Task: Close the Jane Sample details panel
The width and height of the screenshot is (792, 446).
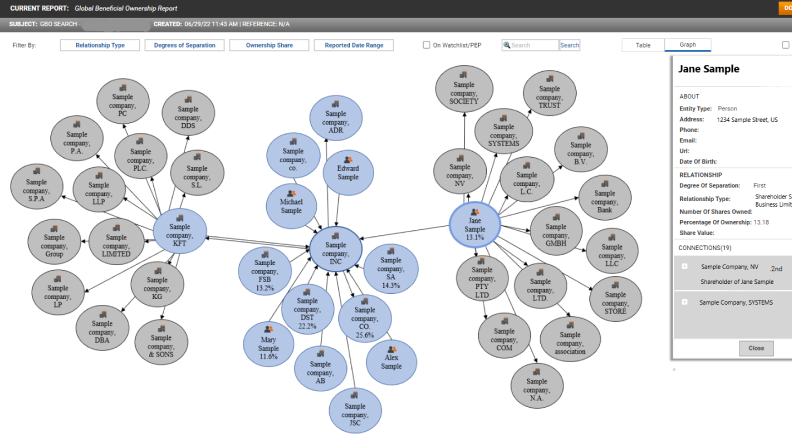Action: click(x=755, y=348)
